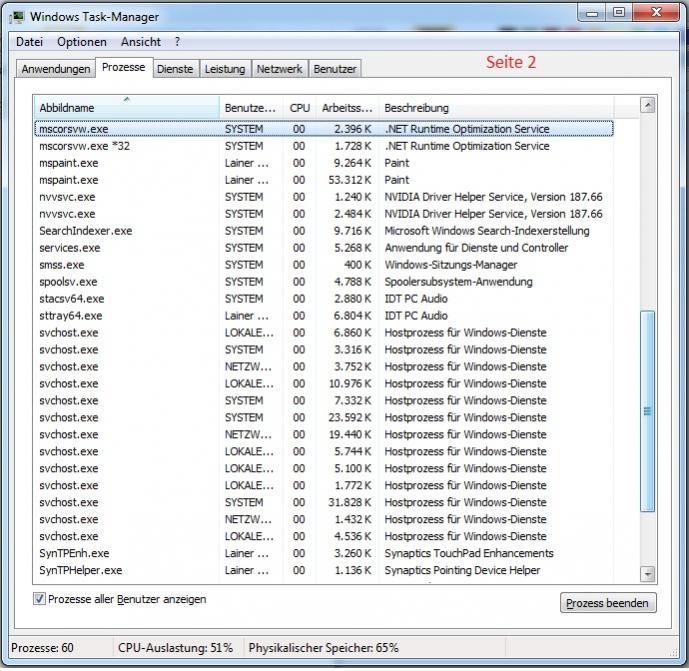Click 'Spoolersubsystem-Anwendung' description text

458,282
